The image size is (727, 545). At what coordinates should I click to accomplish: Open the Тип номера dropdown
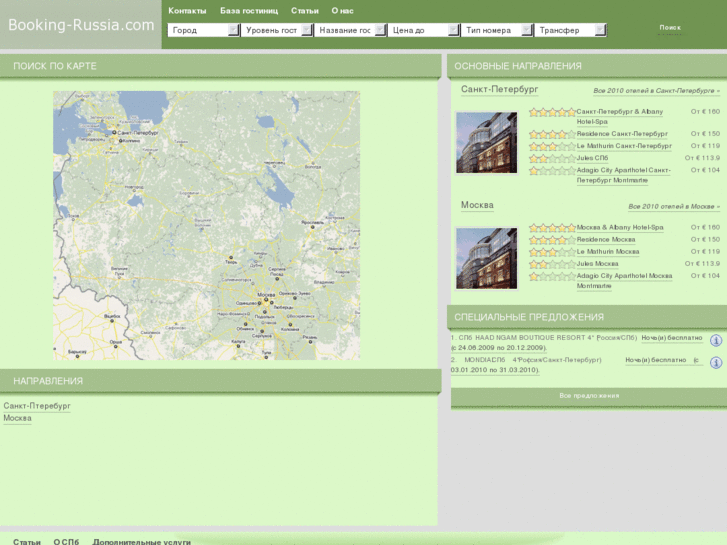pyautogui.click(x=496, y=30)
